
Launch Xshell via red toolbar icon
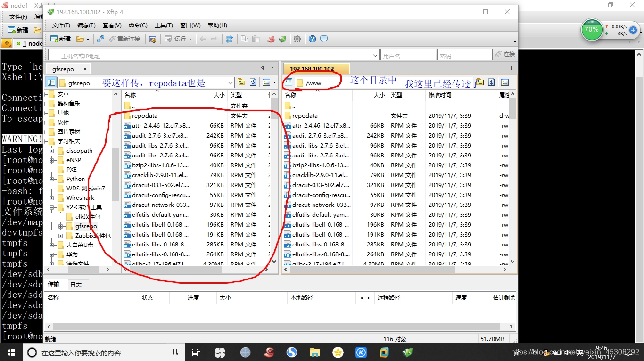[271, 39]
